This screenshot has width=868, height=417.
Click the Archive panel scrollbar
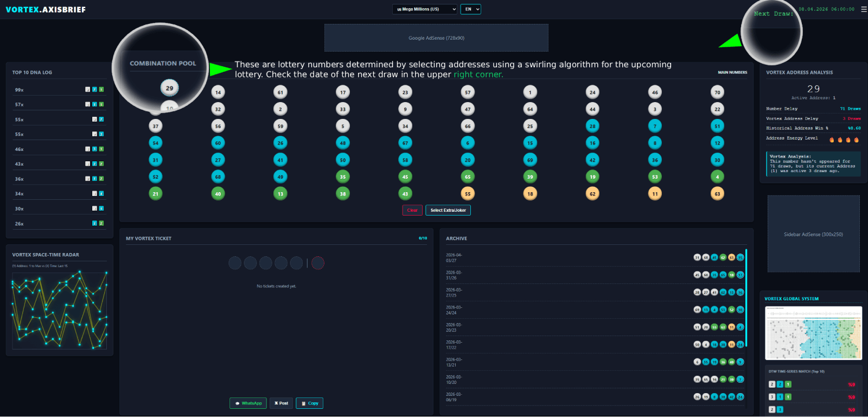746,298
